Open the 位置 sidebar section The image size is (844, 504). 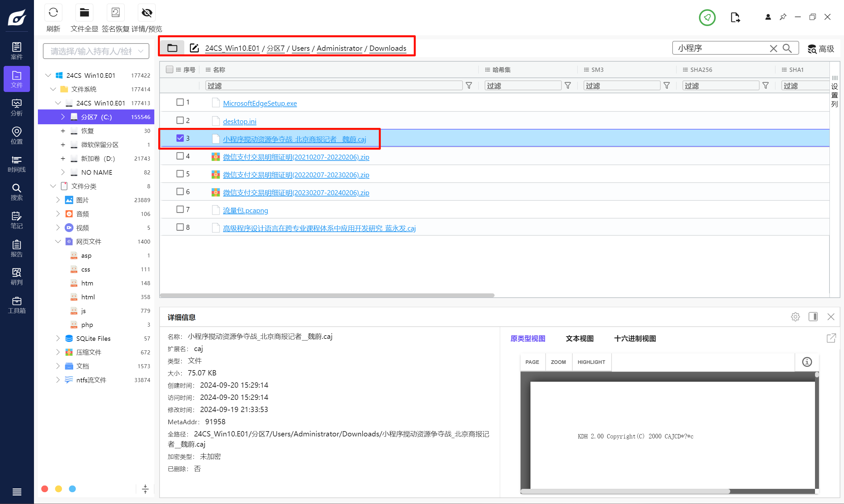coord(16,135)
